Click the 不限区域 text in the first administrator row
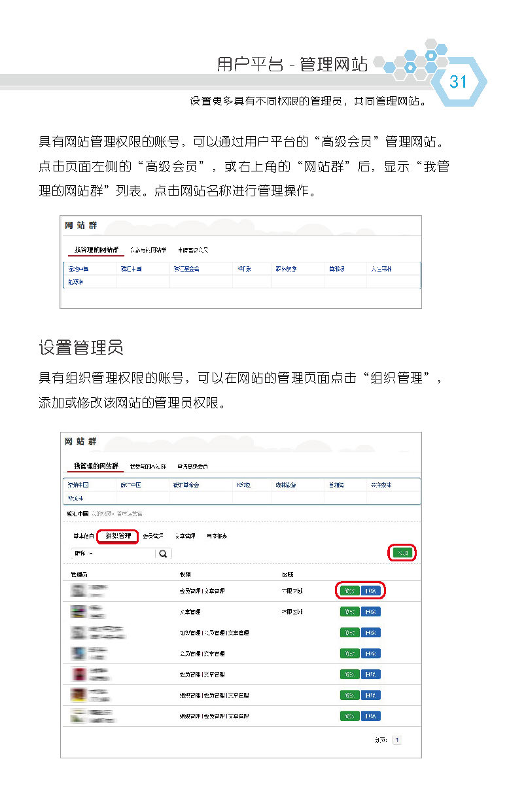Screen dimensions: 526x812 point(292,591)
